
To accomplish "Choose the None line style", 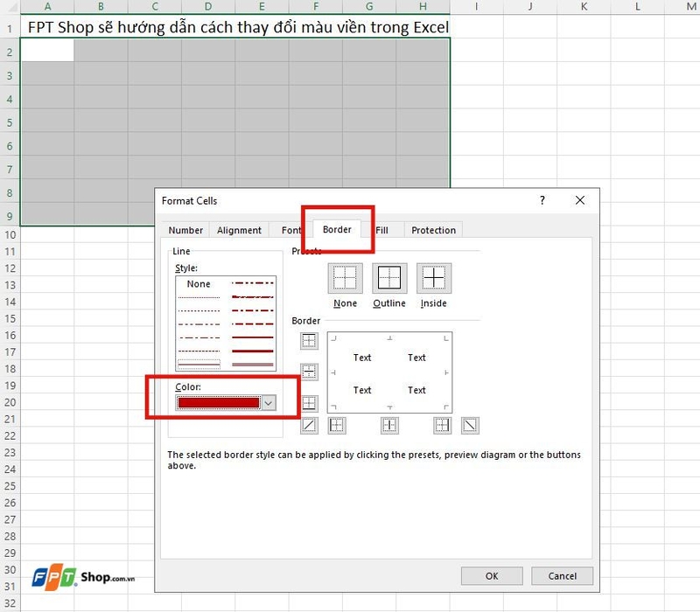I will [198, 283].
